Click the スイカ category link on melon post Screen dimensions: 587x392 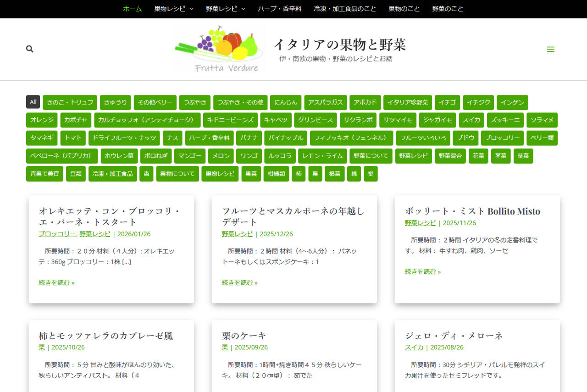click(x=414, y=348)
